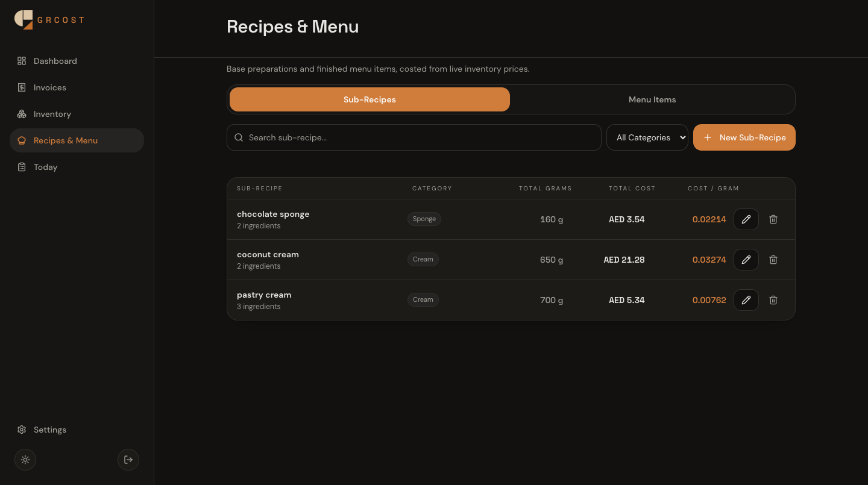Click the GRCOST logo icon
The width and height of the screenshot is (868, 485).
(24, 19)
